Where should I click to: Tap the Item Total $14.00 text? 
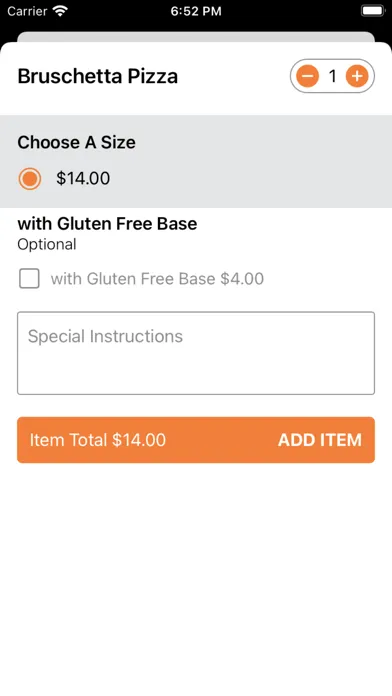point(98,440)
